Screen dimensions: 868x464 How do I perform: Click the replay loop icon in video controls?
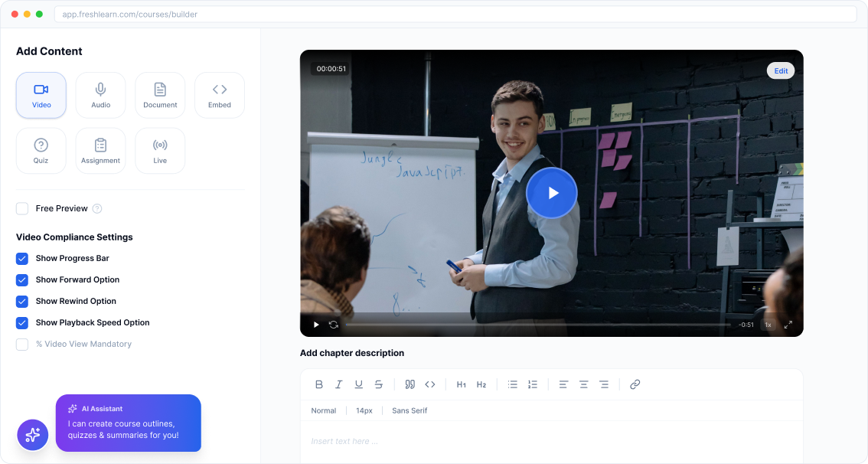pyautogui.click(x=333, y=325)
